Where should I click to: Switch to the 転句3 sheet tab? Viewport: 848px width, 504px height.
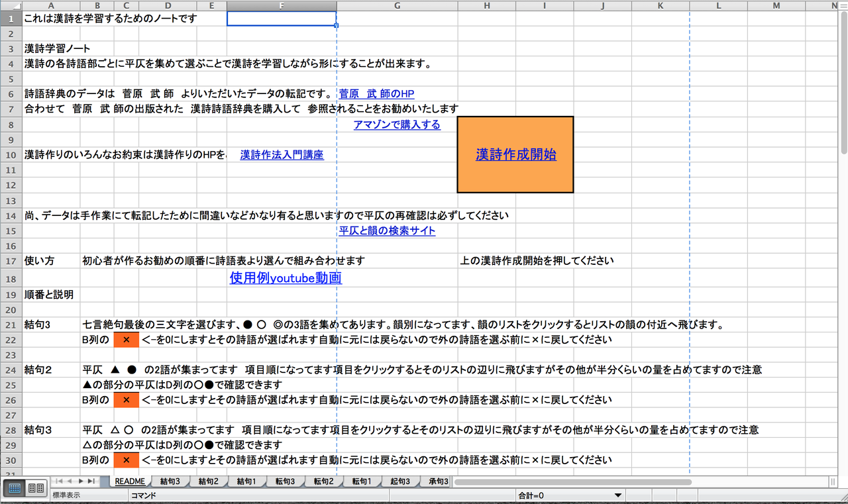[286, 481]
